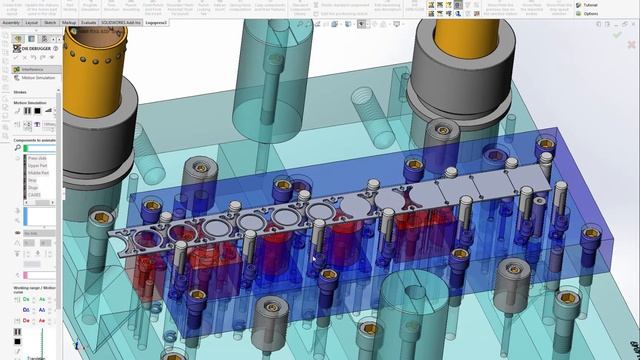Select 'Stops' in the components list
Viewport: 640px width, 360px height.
[33, 187]
